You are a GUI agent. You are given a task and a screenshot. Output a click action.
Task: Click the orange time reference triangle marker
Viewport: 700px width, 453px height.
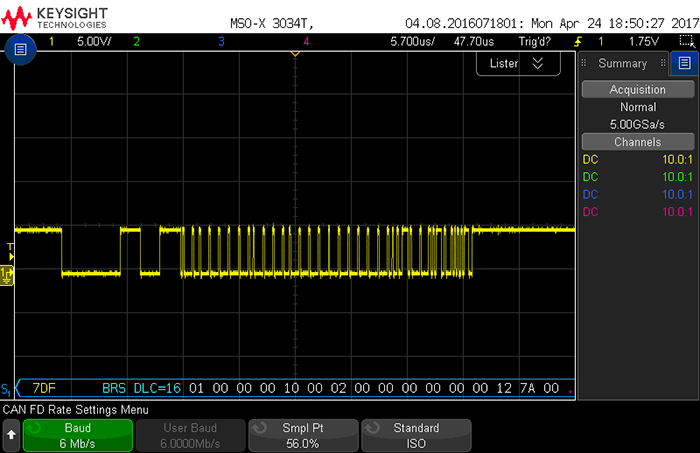[295, 54]
